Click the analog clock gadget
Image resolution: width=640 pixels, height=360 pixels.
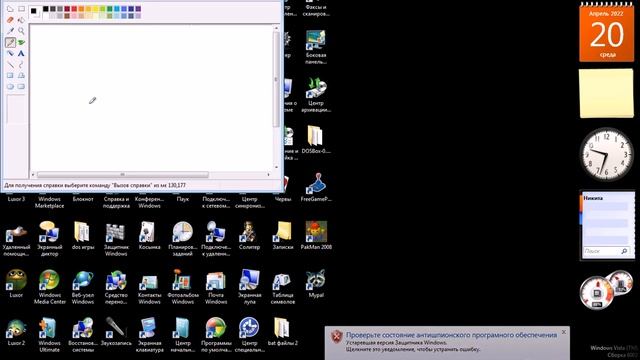tap(607, 155)
